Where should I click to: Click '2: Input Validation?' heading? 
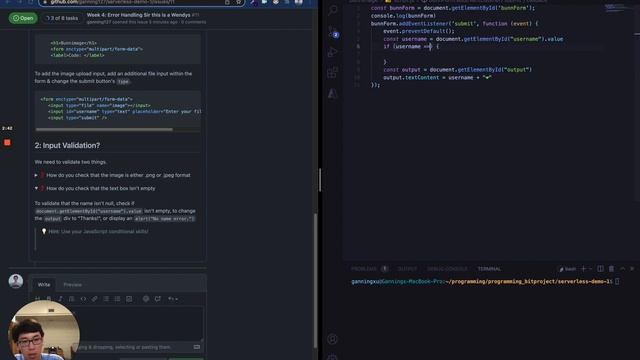(x=67, y=145)
